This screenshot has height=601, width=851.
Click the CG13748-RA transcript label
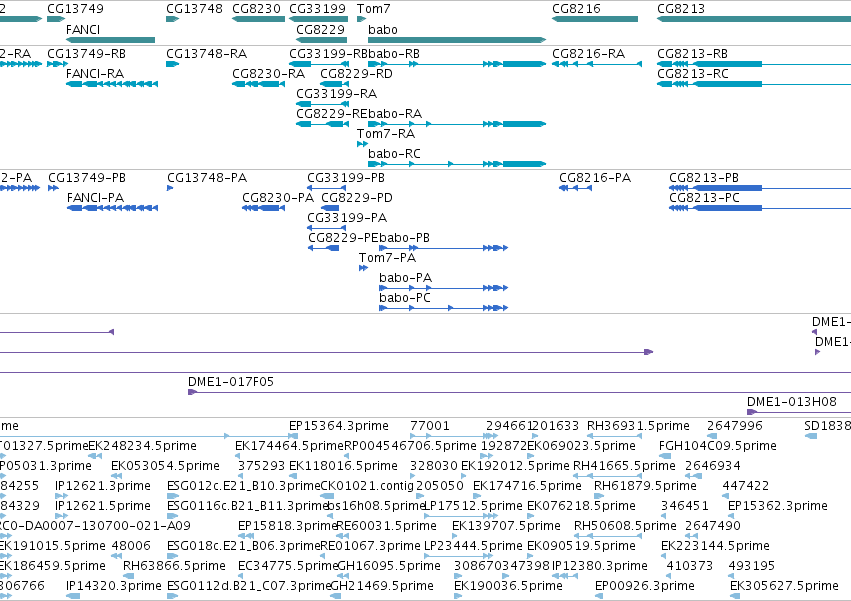[206, 54]
